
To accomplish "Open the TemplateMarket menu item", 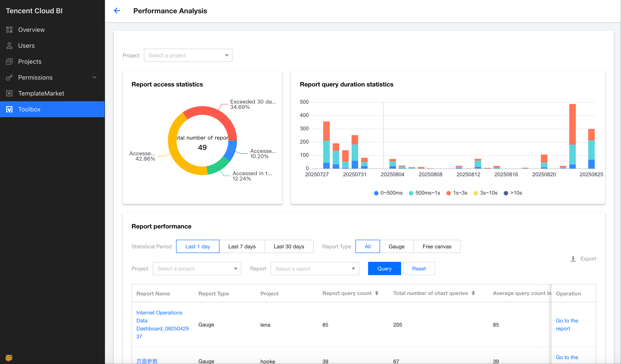I will pos(41,93).
